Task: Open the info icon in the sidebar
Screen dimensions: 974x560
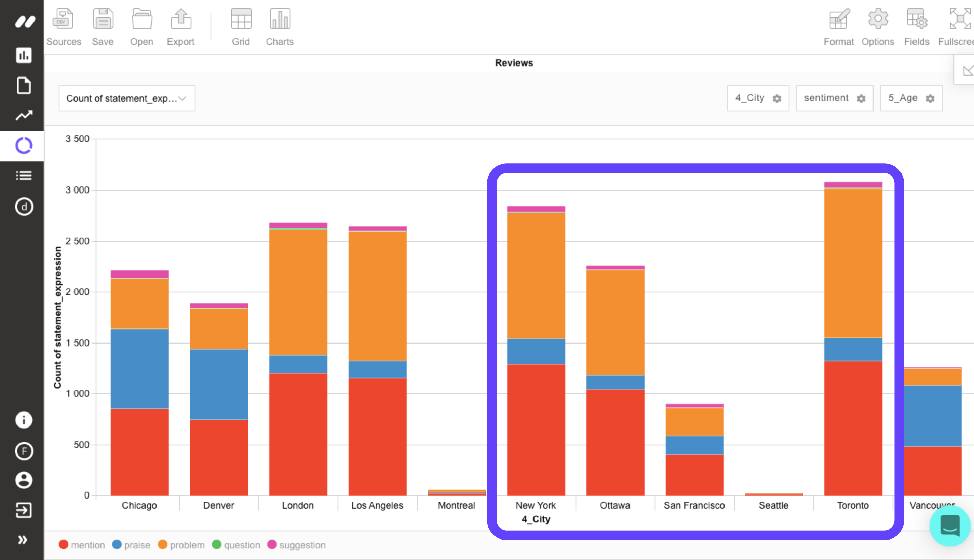Action: point(24,420)
